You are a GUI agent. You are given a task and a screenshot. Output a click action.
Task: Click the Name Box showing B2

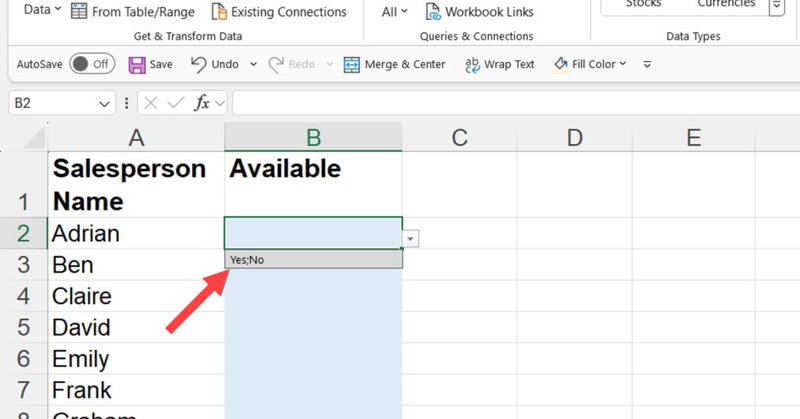coord(54,104)
